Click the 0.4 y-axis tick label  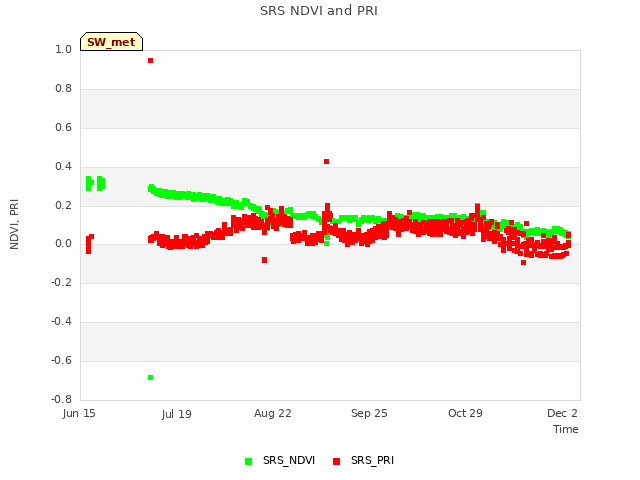tap(63, 167)
